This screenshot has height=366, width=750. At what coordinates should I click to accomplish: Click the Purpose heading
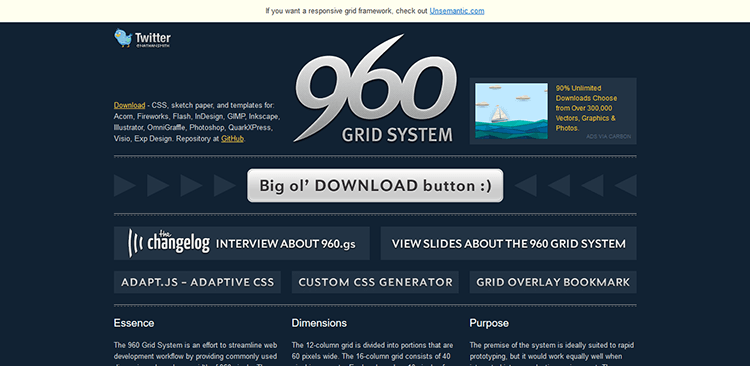click(x=489, y=323)
